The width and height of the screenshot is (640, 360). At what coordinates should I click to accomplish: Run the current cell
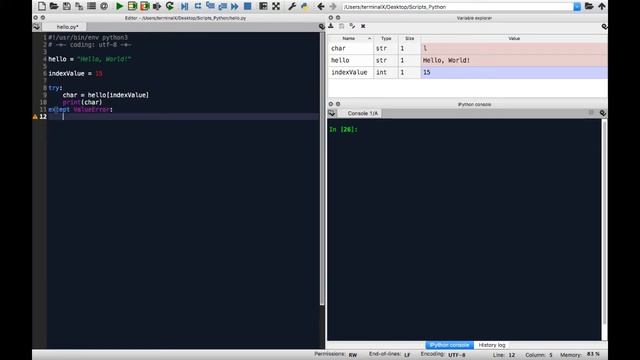click(x=132, y=6)
